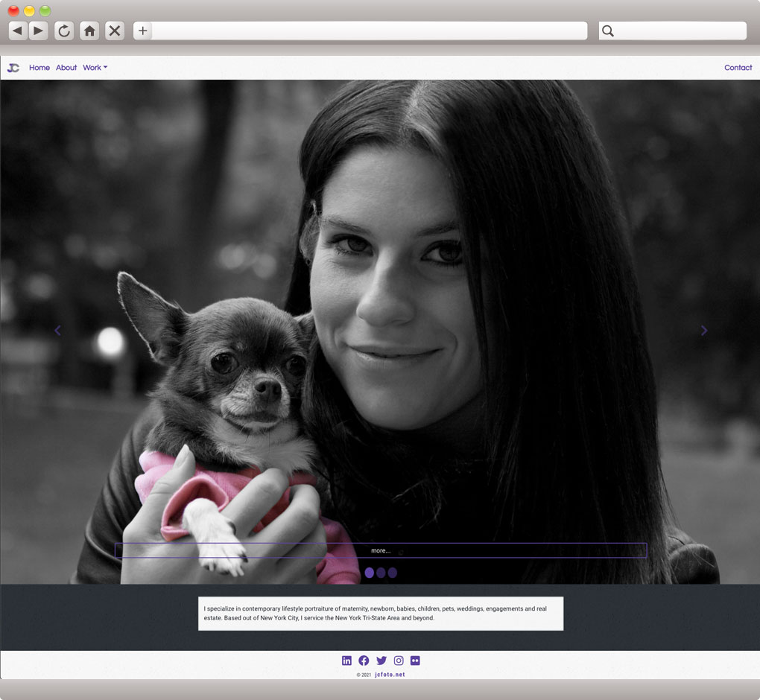760x700 pixels.
Task: Open the Twitter profile icon
Action: (x=381, y=661)
